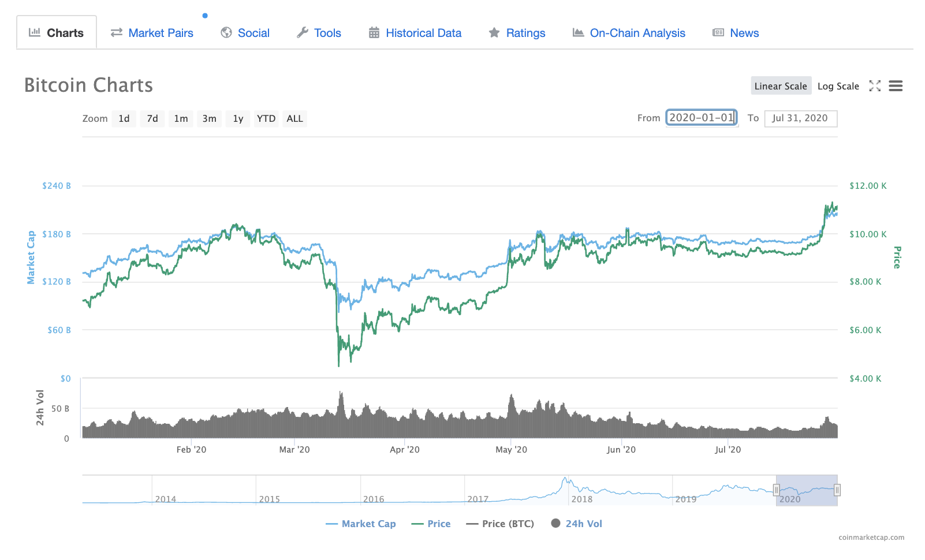This screenshot has height=560, width=925.
Task: Click the fullscreen expand icon
Action: click(875, 85)
